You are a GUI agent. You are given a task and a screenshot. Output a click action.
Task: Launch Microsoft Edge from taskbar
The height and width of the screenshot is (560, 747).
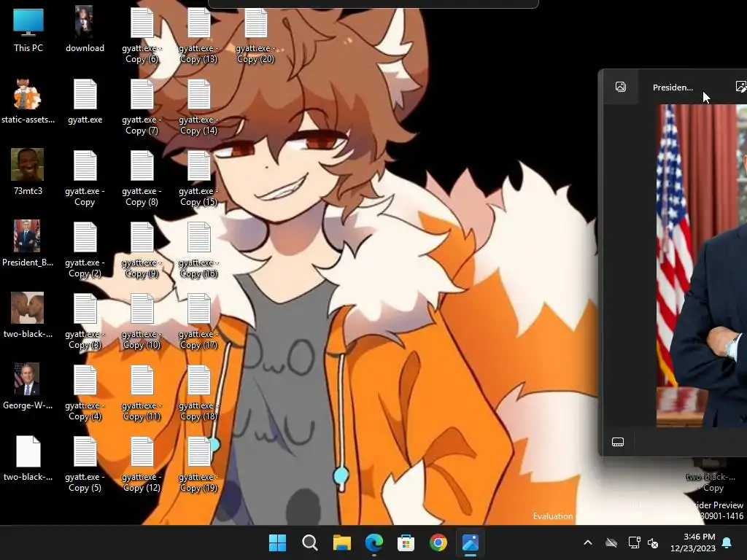point(374,542)
